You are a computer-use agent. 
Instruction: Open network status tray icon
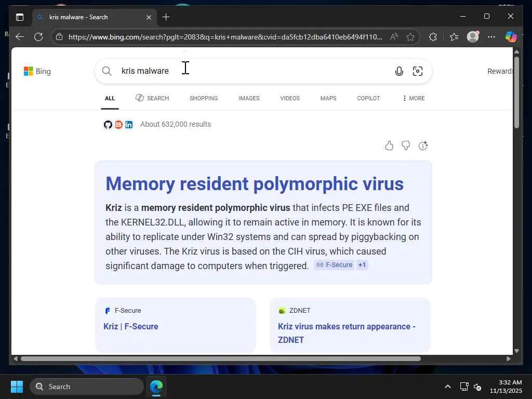coord(464,387)
